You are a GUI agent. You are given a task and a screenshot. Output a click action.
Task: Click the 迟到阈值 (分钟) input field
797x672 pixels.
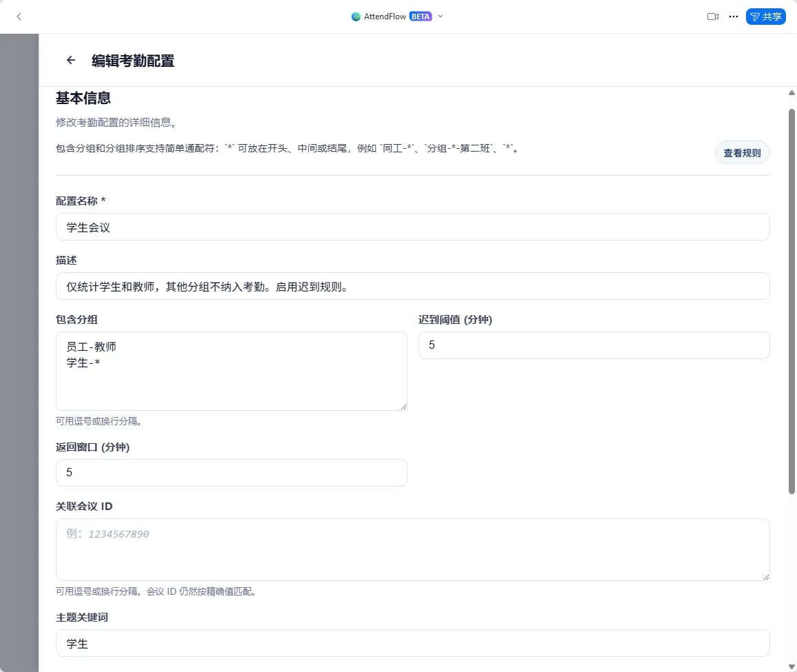[594, 345]
